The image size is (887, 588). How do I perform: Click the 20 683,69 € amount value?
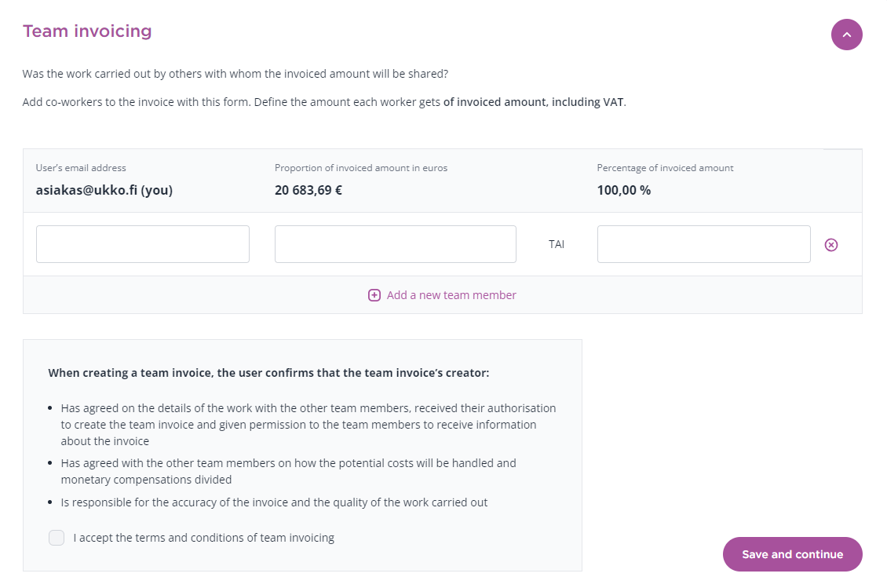click(308, 190)
